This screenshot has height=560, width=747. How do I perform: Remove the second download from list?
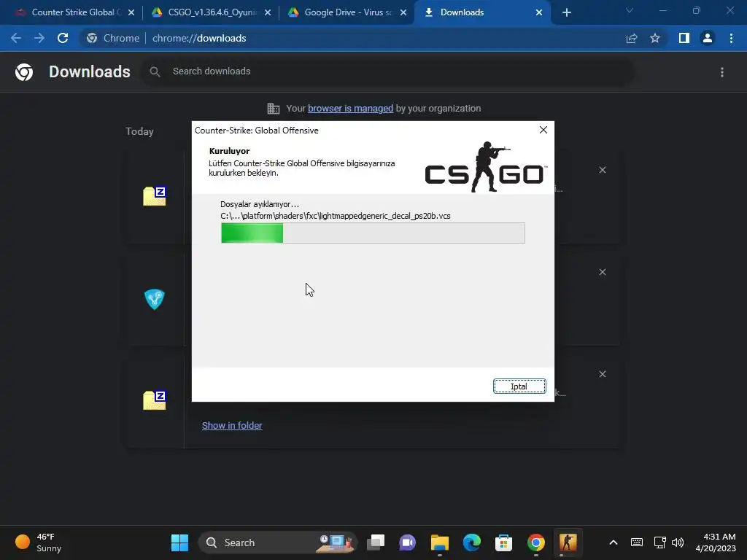click(602, 272)
